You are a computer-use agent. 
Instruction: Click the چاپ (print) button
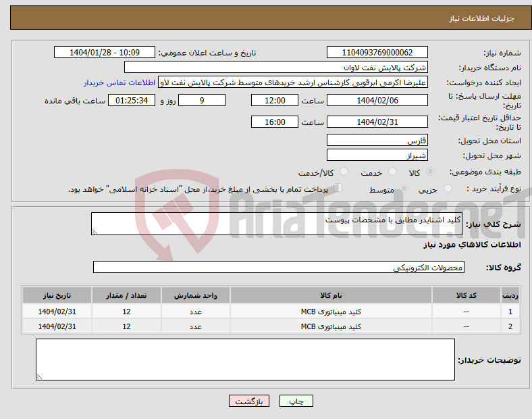tap(296, 401)
